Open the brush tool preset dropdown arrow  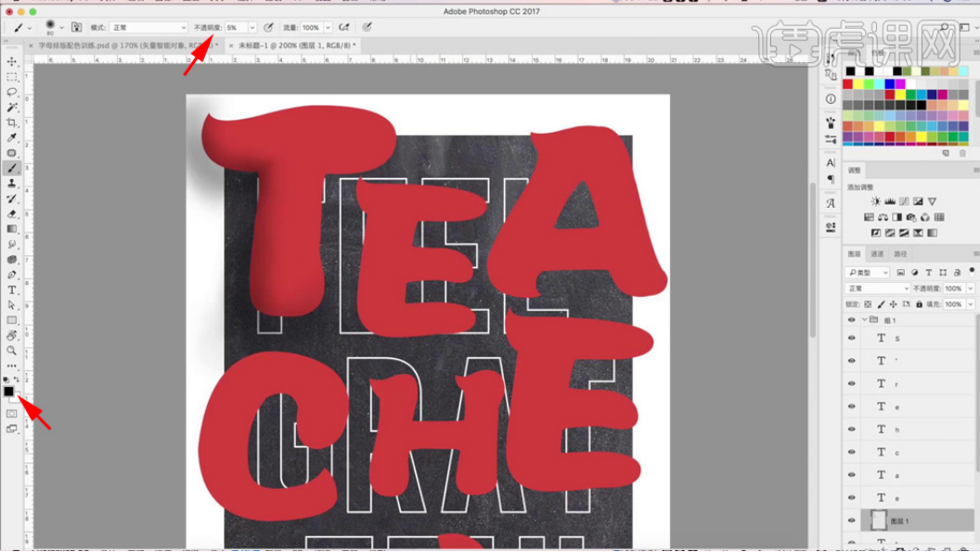30,28
